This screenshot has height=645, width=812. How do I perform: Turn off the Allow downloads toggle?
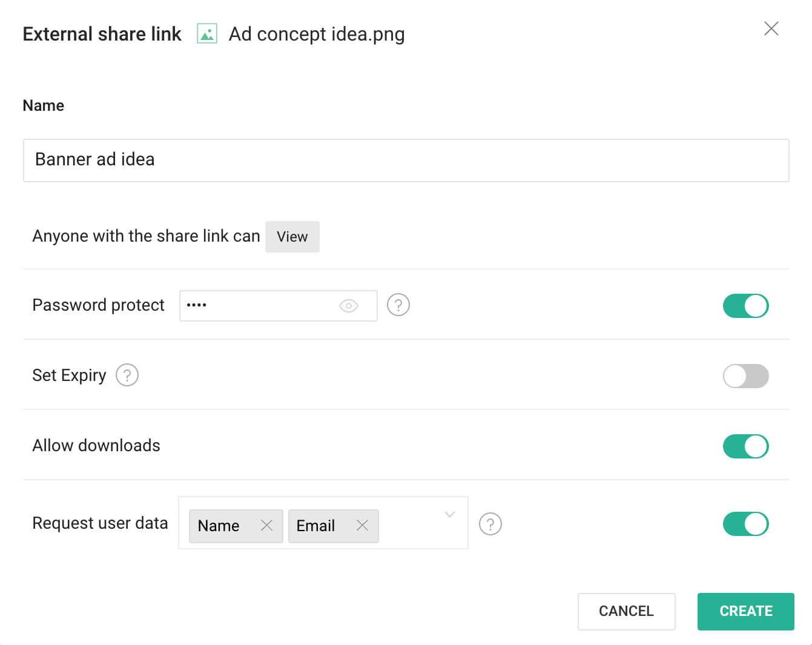(745, 446)
